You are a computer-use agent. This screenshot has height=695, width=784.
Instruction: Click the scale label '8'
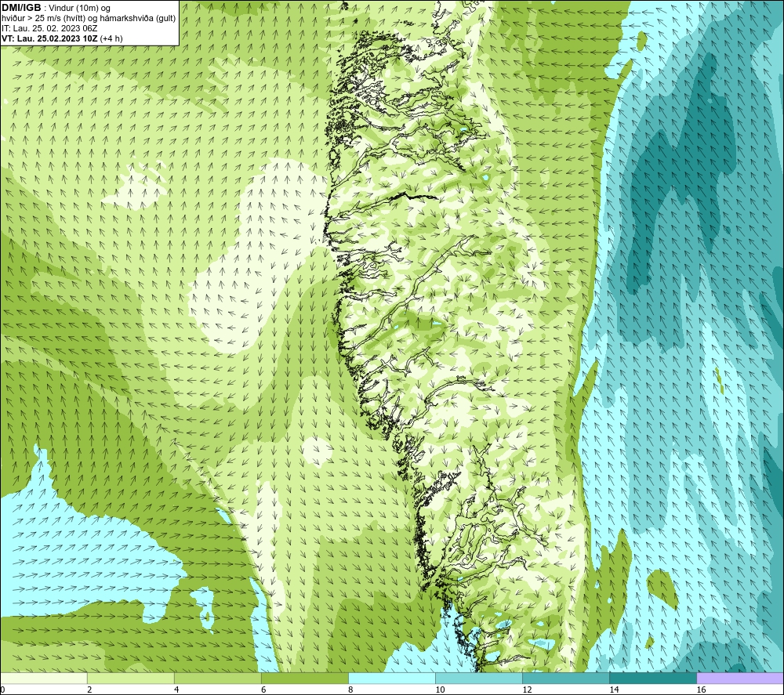350,690
